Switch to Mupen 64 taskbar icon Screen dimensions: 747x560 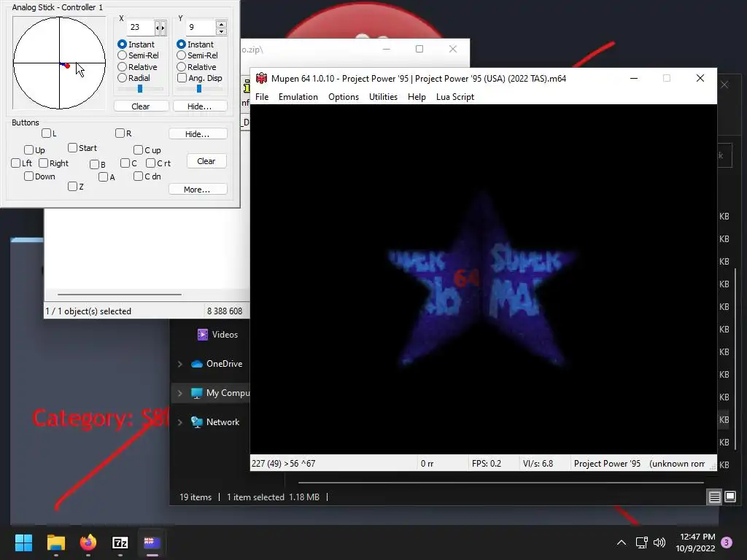152,542
